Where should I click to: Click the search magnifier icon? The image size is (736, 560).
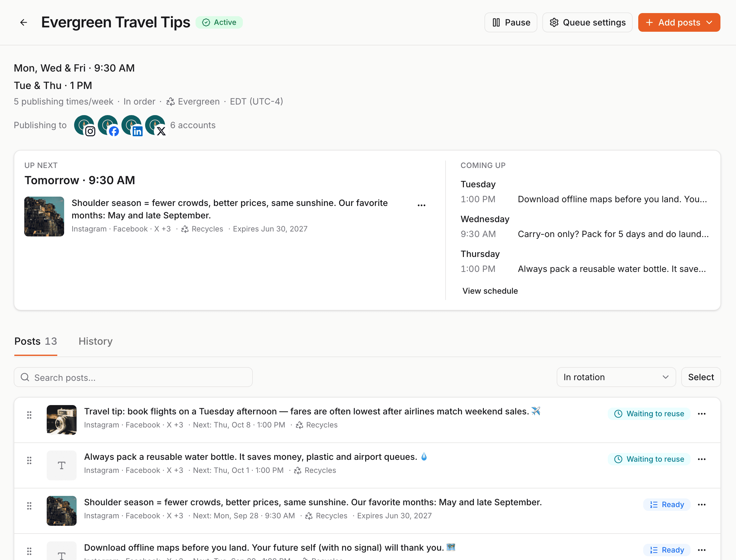[25, 377]
